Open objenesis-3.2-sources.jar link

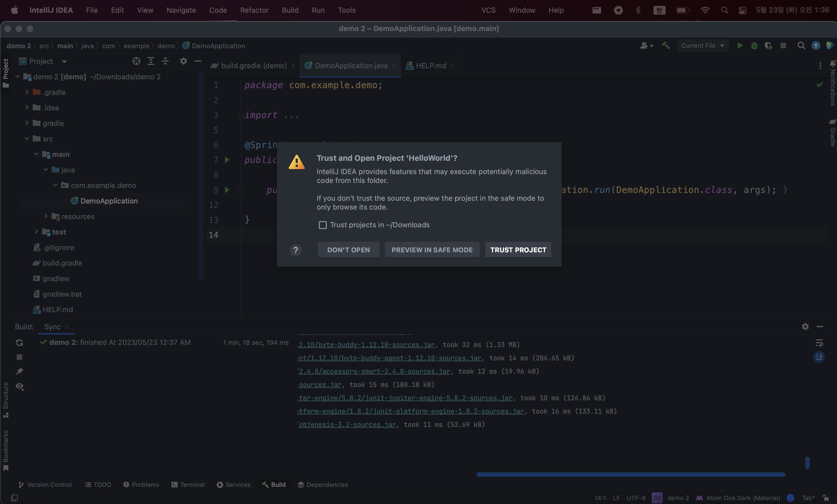(347, 424)
